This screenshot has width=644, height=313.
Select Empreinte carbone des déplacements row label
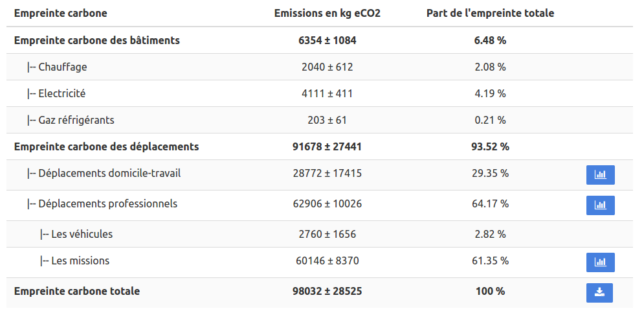pos(106,146)
